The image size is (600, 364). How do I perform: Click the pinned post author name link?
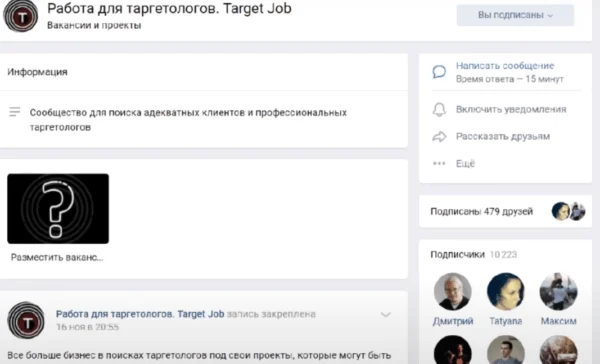point(140,314)
